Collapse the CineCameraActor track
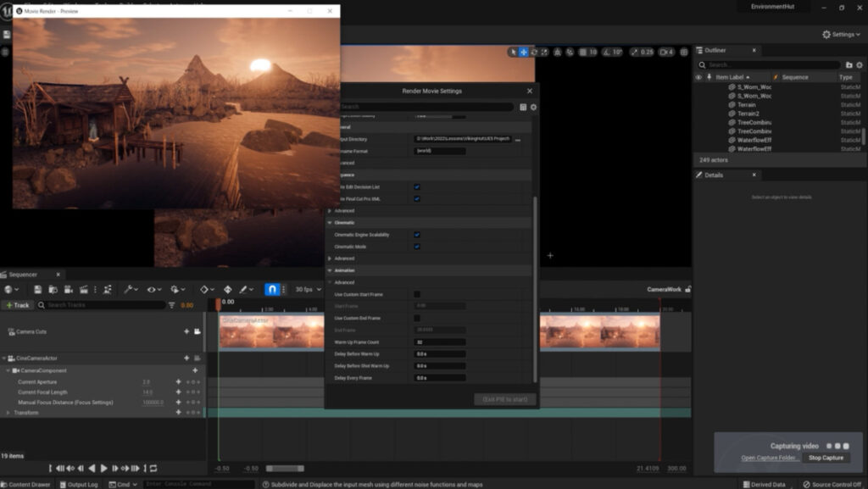 3,358
